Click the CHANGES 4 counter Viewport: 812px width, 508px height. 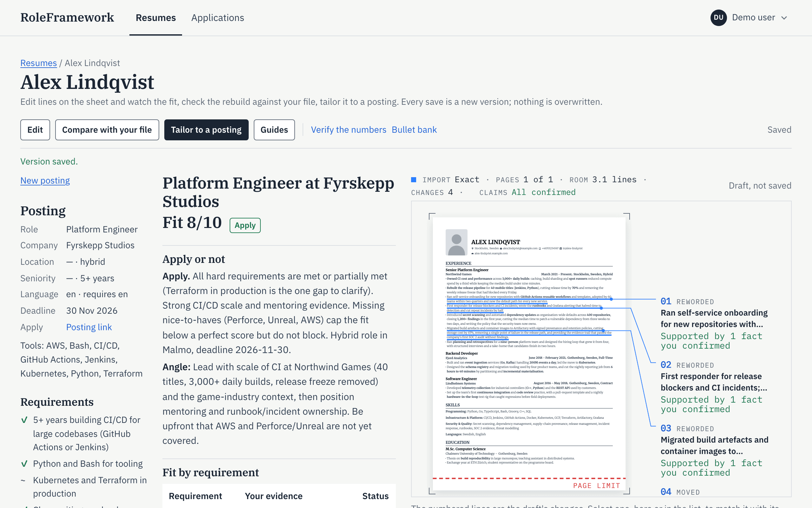[x=432, y=192]
